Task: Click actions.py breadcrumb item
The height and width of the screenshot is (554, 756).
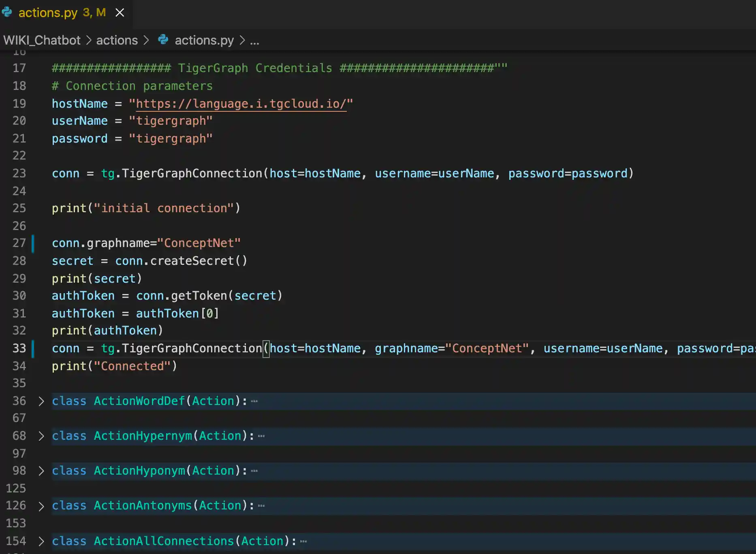Action: [x=204, y=40]
